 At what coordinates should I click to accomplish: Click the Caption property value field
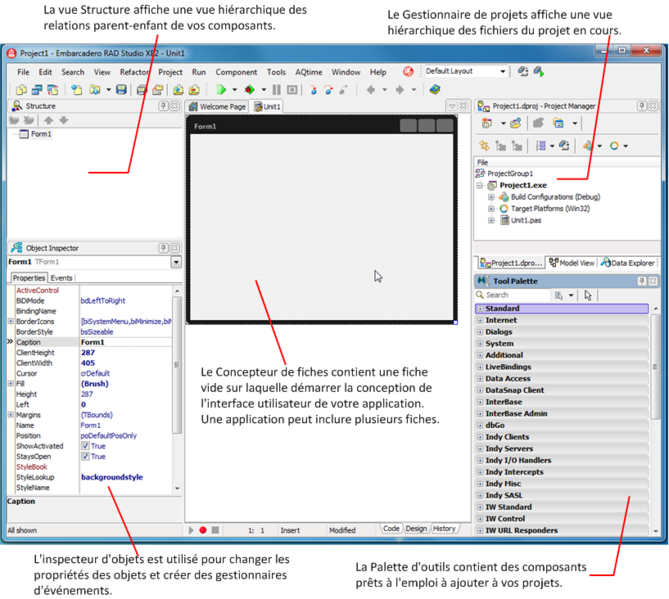click(x=125, y=342)
